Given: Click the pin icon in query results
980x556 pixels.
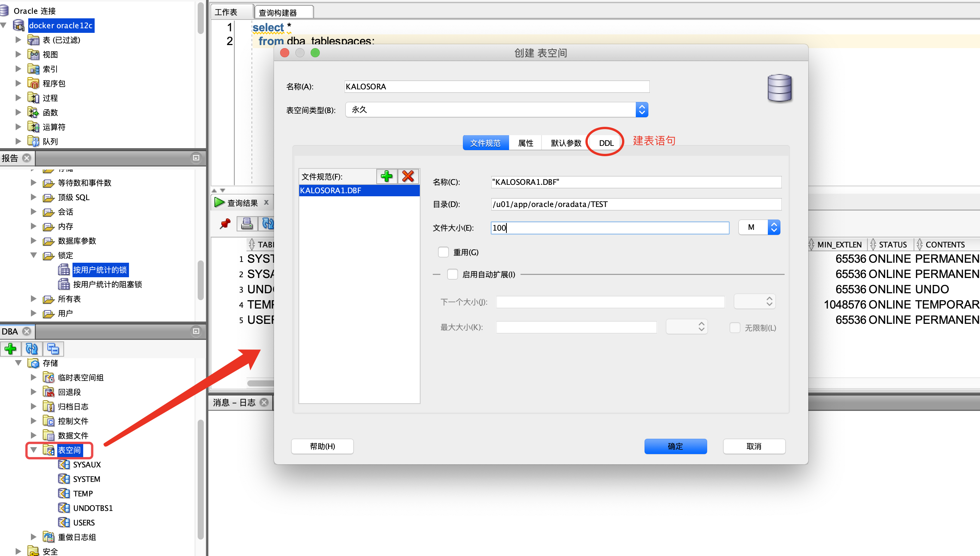Looking at the screenshot, I should 225,223.
